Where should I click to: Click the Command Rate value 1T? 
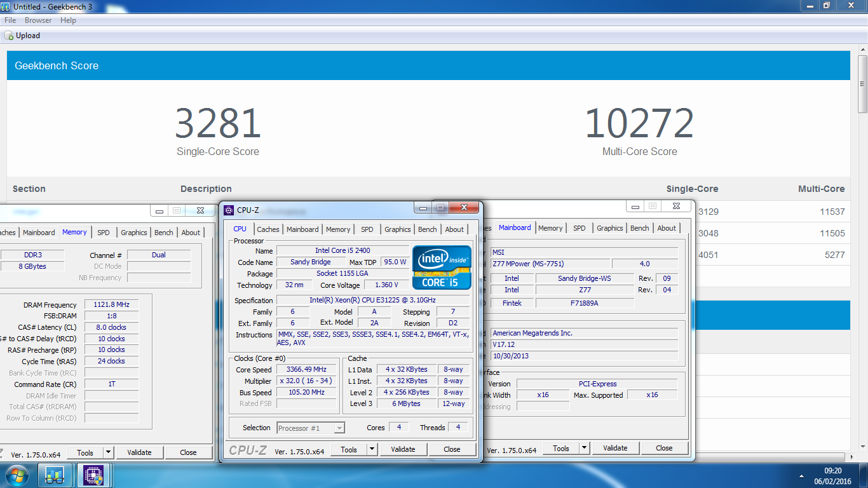pos(111,384)
